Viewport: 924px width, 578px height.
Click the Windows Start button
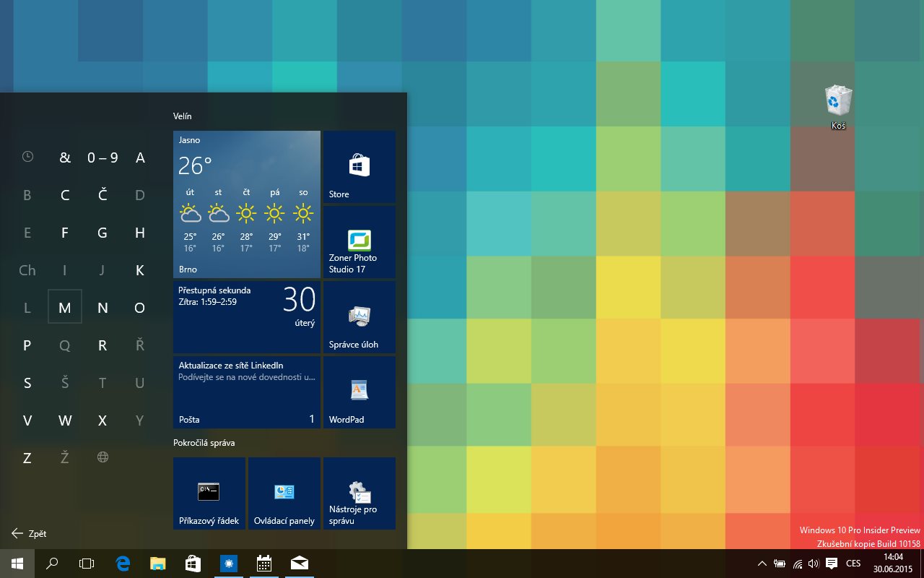17,564
